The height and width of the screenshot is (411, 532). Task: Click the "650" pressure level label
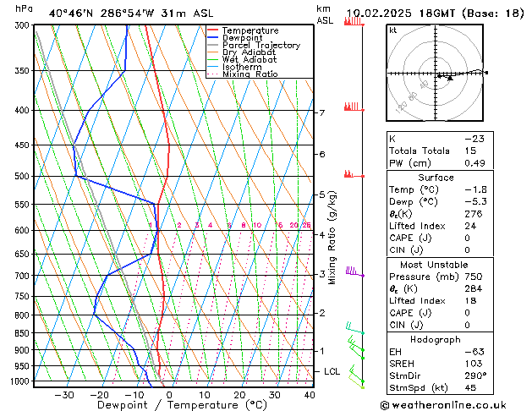[24, 254]
